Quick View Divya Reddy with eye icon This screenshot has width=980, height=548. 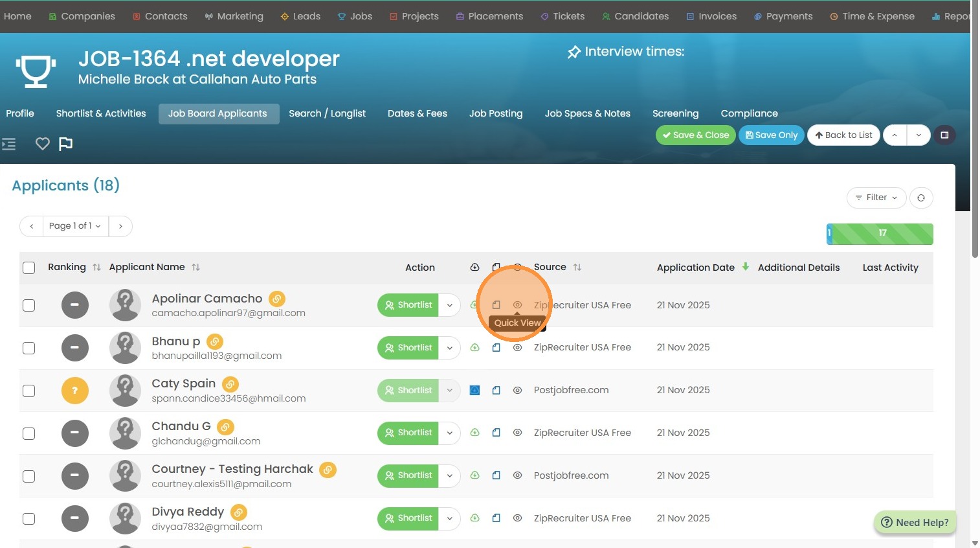517,518
